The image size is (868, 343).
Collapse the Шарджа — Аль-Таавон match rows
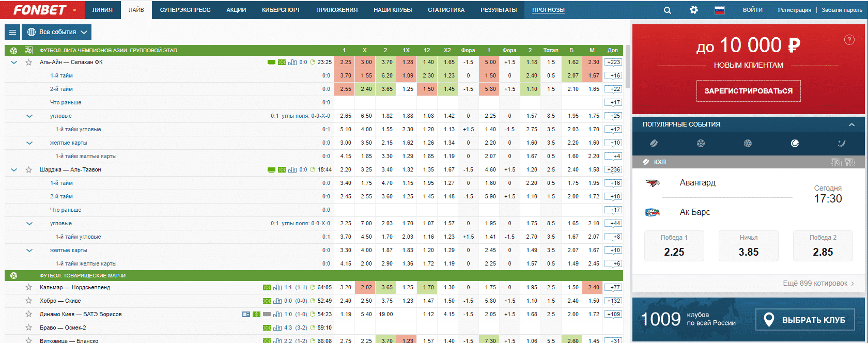(x=14, y=170)
